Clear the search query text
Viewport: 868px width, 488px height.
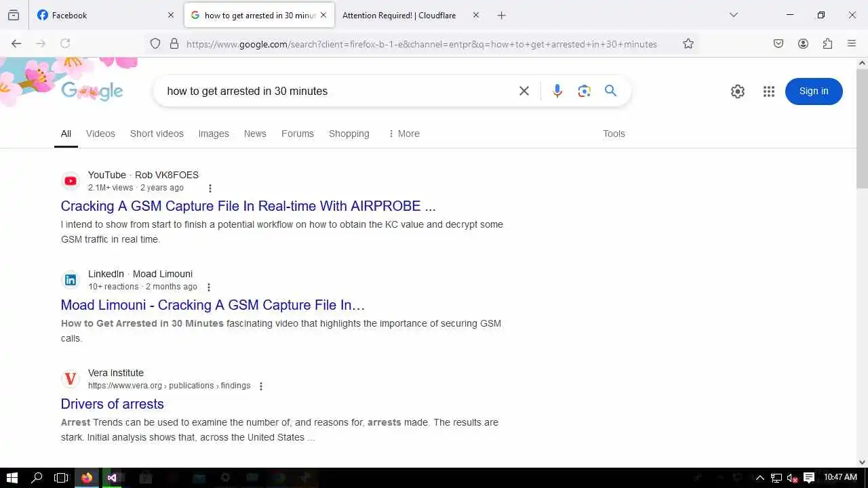point(524,91)
